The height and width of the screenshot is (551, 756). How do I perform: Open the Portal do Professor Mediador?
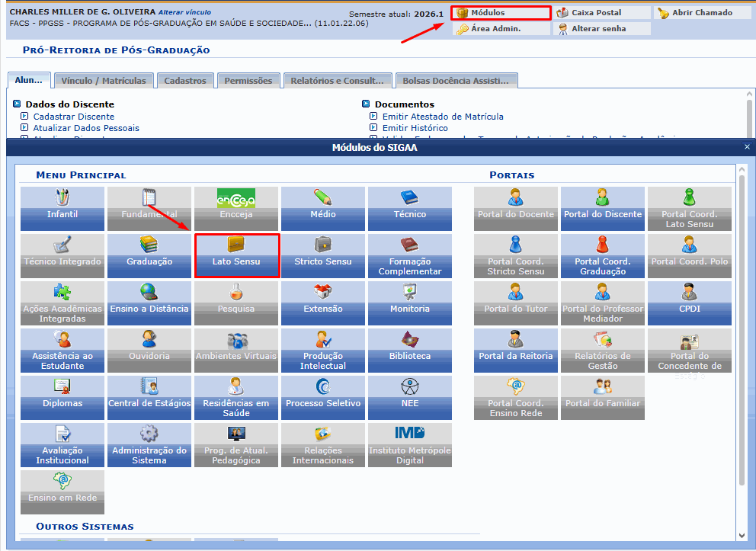(x=603, y=303)
